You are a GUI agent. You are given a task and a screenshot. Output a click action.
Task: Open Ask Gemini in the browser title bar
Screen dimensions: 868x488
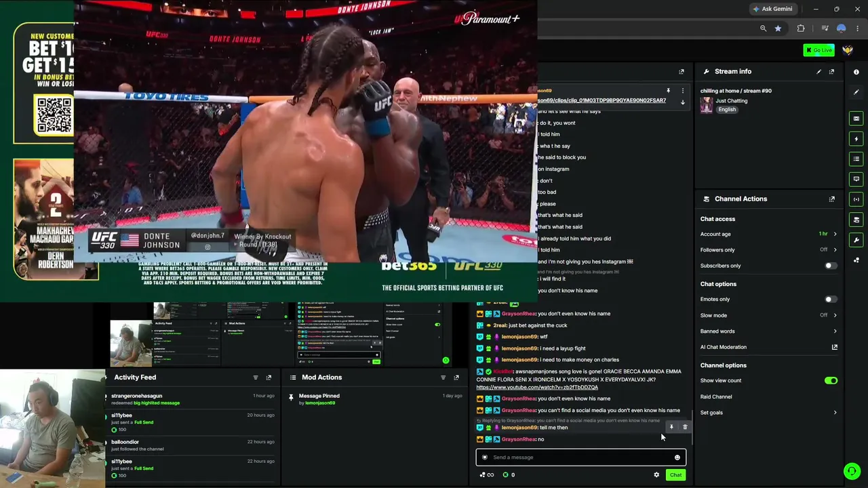(x=772, y=9)
